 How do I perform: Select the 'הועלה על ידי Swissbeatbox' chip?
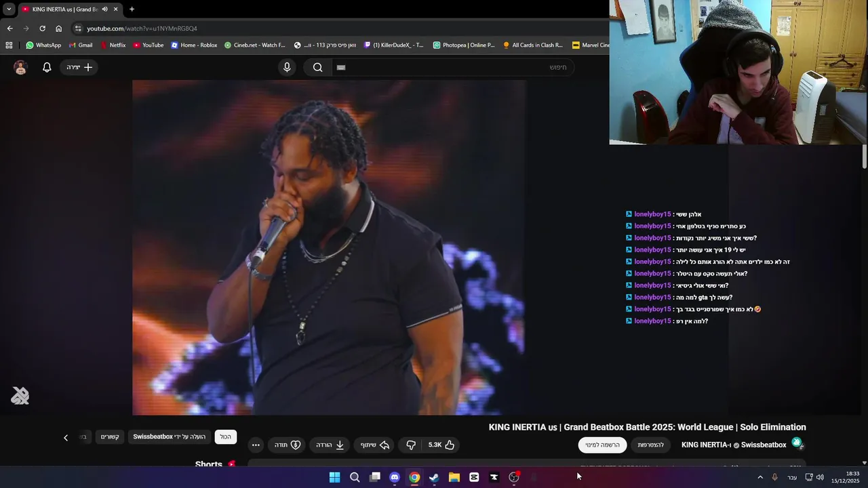click(x=170, y=437)
